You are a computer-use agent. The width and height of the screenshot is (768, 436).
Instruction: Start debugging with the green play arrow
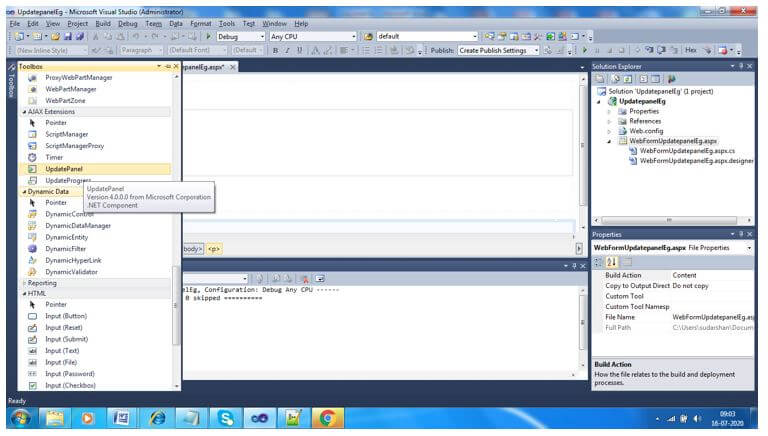click(209, 36)
